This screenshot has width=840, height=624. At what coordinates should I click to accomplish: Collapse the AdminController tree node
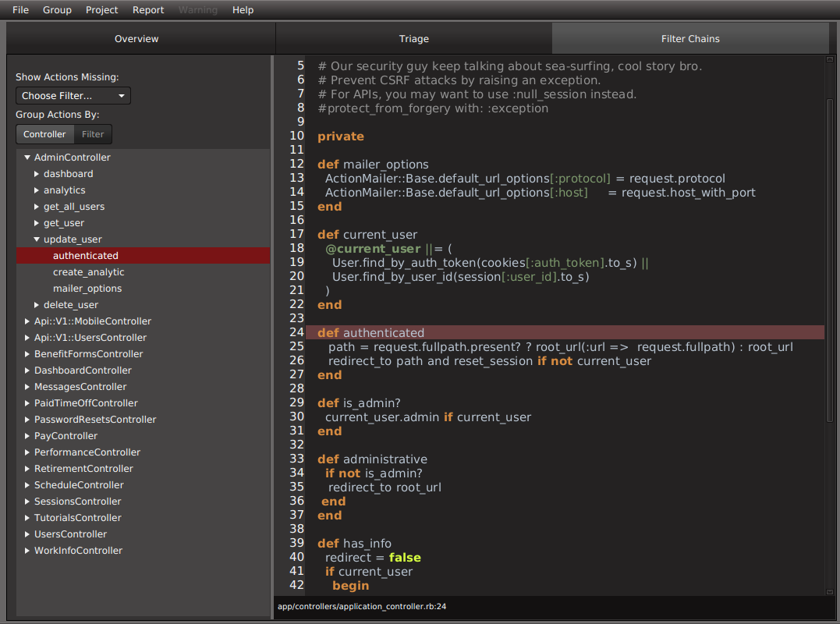[x=27, y=158]
